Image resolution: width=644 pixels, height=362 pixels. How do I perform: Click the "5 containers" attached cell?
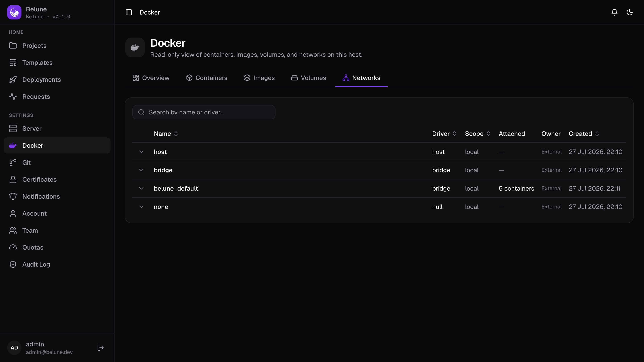point(517,189)
